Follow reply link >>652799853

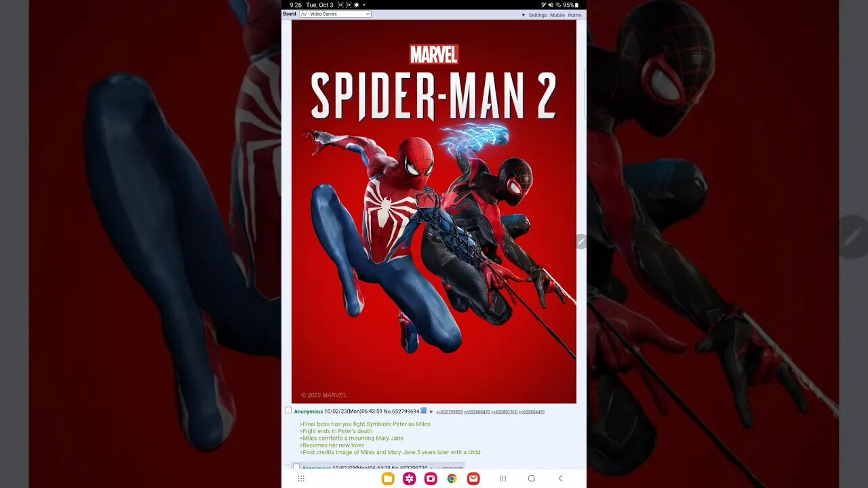tap(449, 412)
